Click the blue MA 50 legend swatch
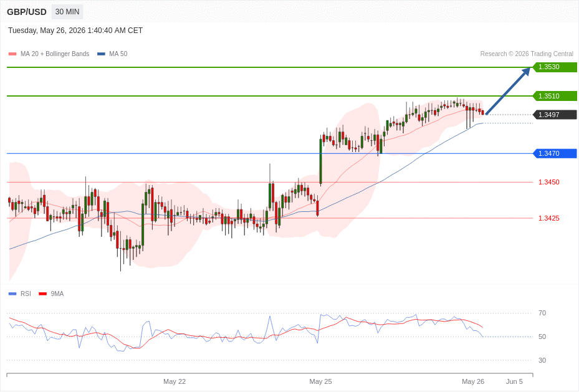This screenshot has height=392, width=579. tap(101, 54)
